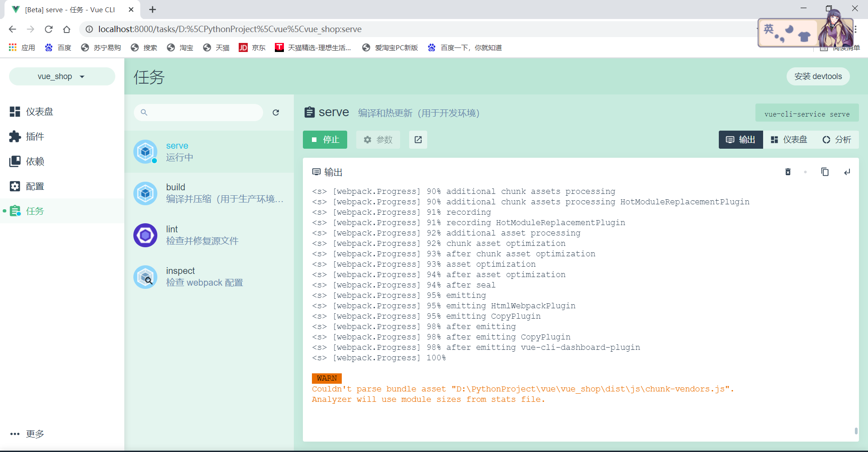Click the build task webpack icon
The image size is (868, 452).
[146, 193]
